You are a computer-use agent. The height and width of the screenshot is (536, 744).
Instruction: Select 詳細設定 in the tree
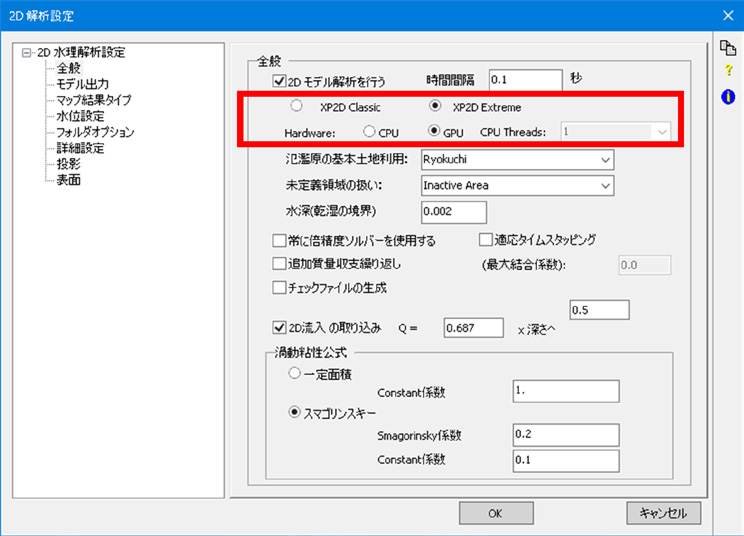80,148
